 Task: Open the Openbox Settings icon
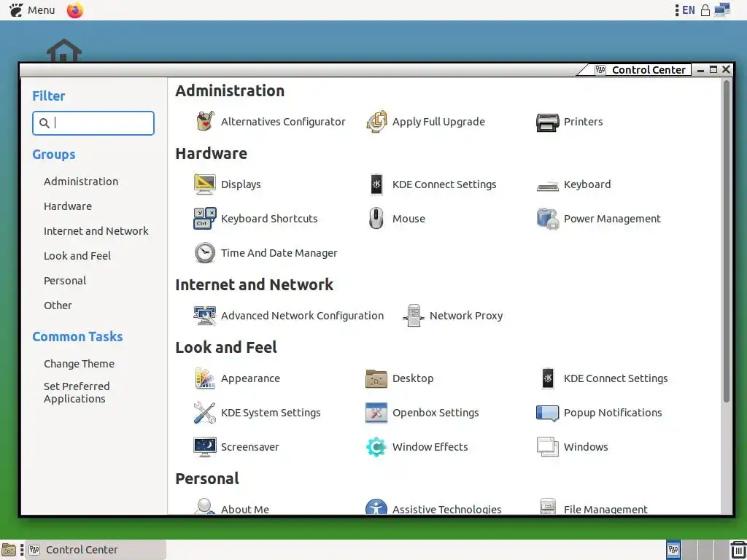tap(376, 413)
